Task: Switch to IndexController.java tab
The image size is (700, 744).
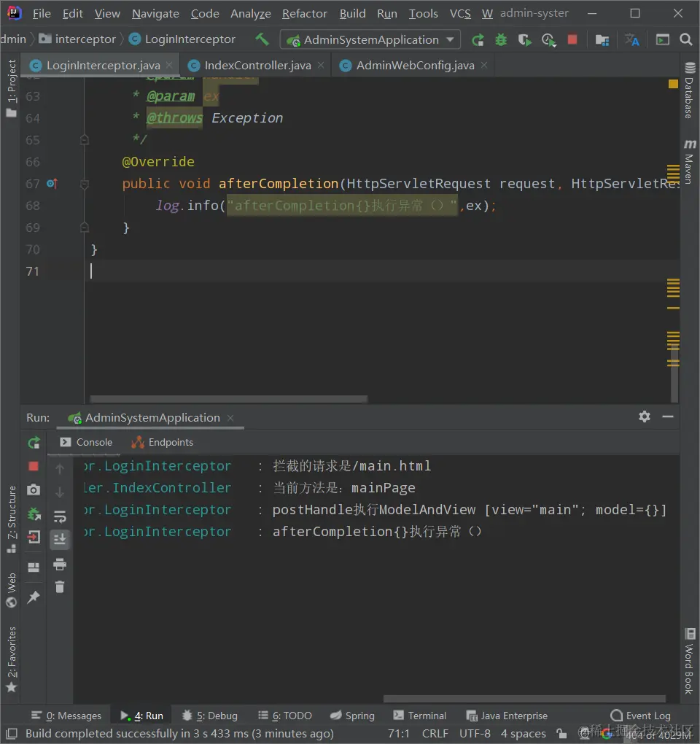Action: coord(257,66)
